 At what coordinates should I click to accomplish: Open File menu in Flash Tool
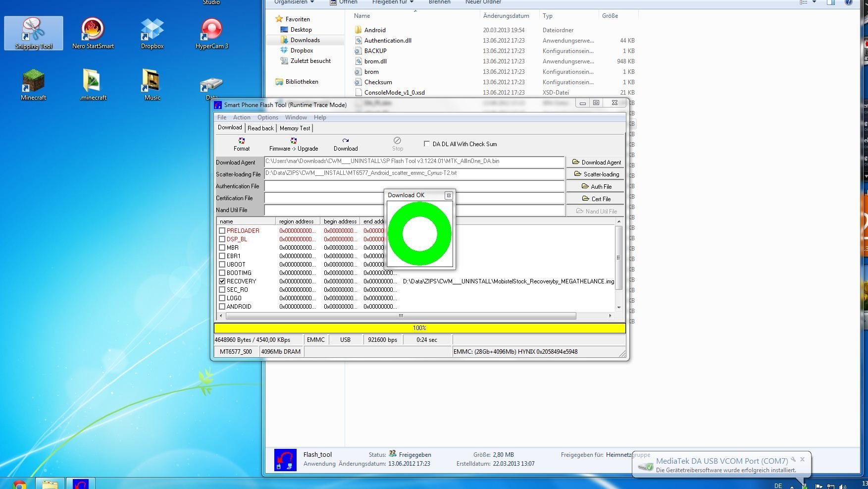pyautogui.click(x=222, y=117)
